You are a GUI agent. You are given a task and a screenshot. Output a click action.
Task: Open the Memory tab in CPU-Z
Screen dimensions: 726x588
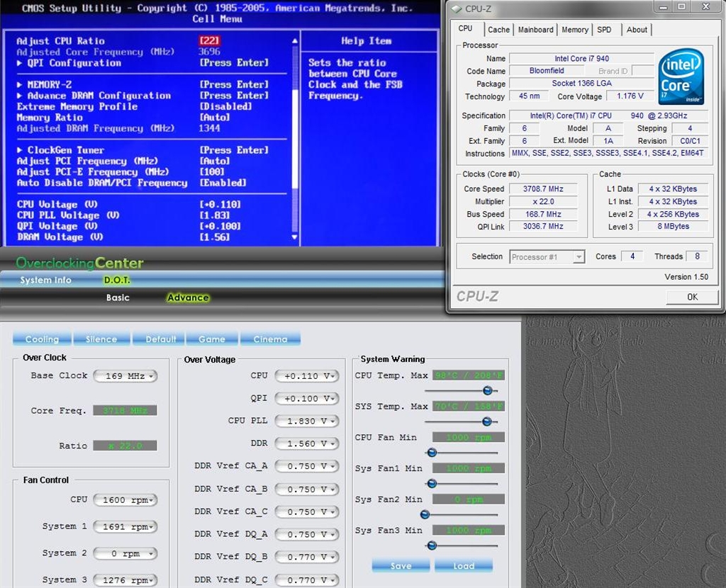tap(574, 30)
